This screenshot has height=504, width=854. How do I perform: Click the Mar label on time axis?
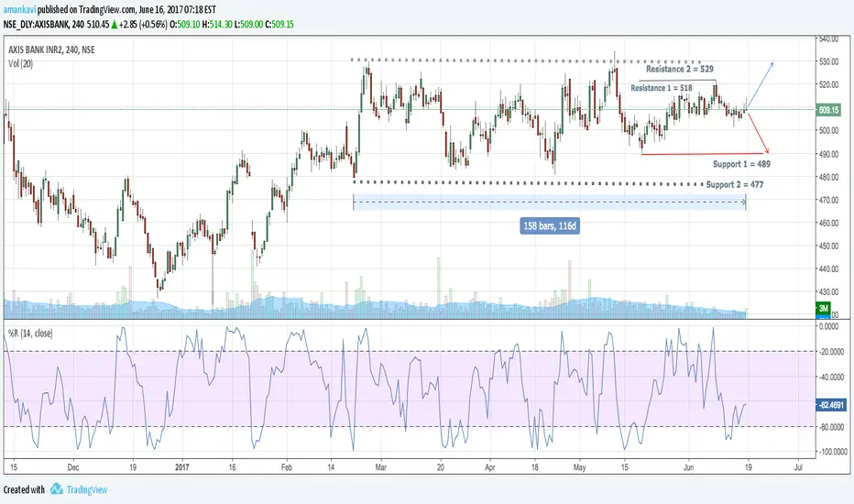coord(380,467)
